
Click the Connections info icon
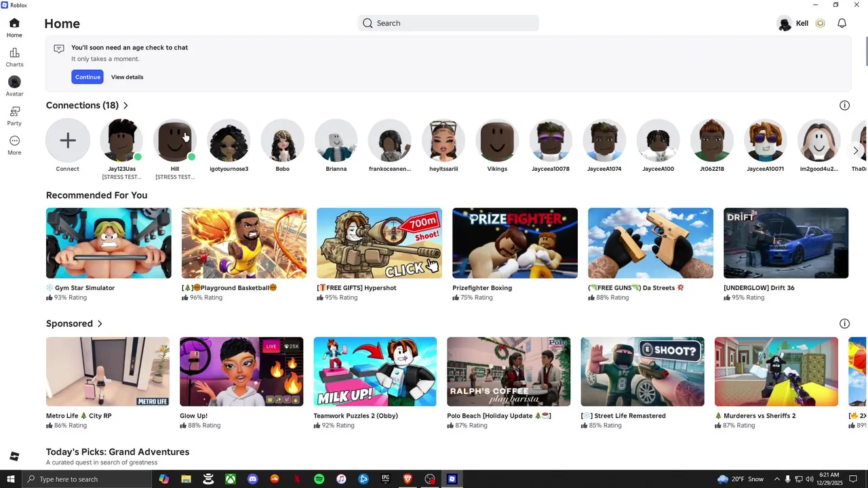click(844, 105)
